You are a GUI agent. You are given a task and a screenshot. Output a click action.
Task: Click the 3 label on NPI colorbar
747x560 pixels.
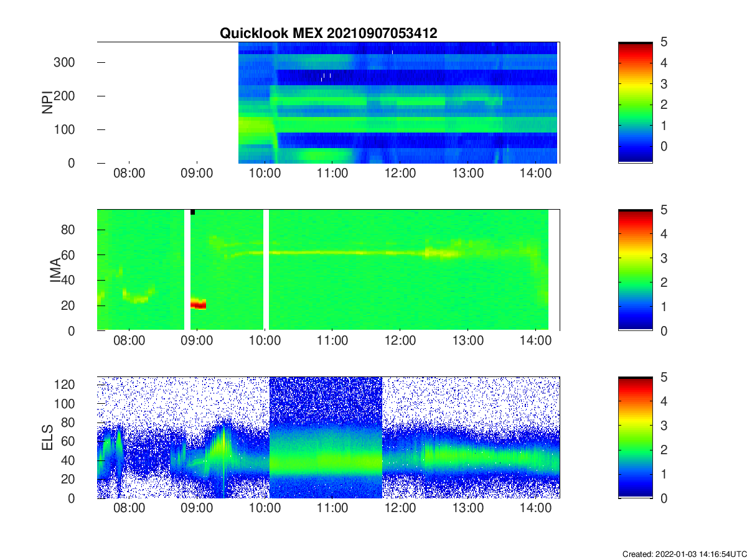(664, 83)
